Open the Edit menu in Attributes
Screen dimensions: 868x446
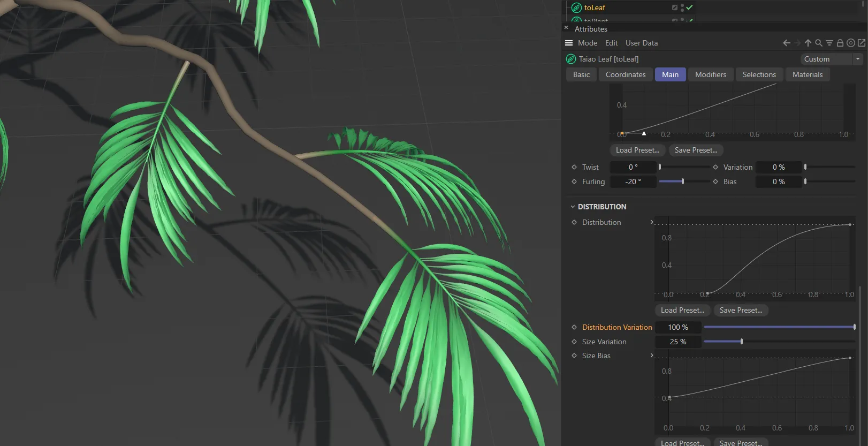611,43
